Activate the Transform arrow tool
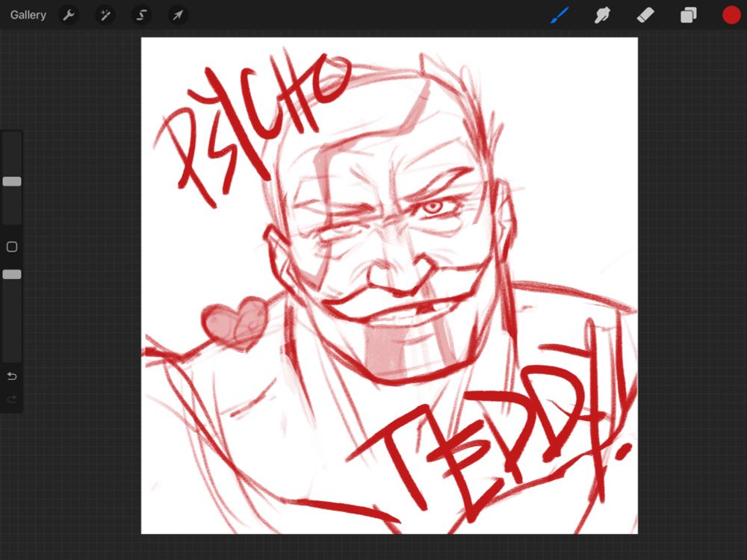Viewport: 747px width, 560px height. tap(178, 15)
